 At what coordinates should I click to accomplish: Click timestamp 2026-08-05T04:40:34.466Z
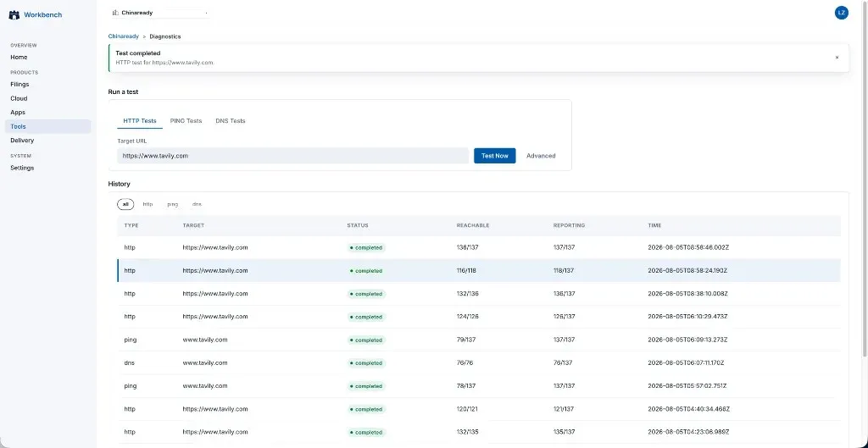coord(688,409)
